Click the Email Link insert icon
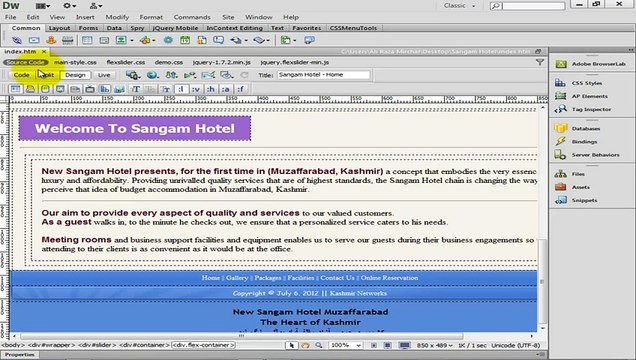The width and height of the screenshot is (636, 360). click(34, 40)
